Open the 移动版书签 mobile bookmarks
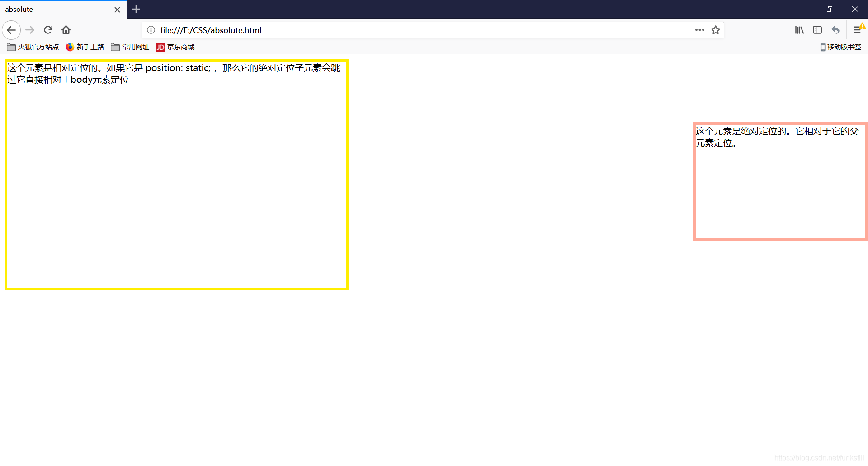 pos(841,47)
